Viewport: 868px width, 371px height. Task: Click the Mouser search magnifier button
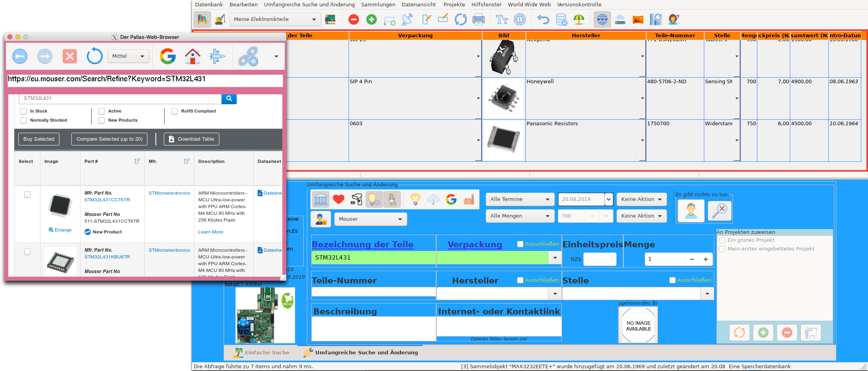[229, 98]
